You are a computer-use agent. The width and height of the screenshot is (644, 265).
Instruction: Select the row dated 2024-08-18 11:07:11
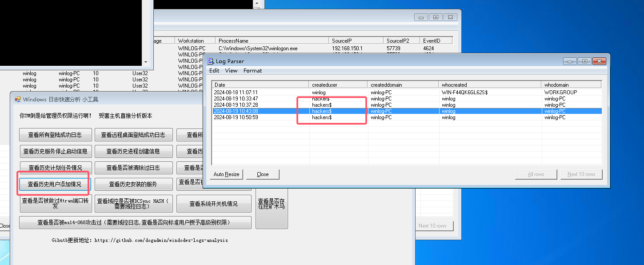tap(407, 92)
